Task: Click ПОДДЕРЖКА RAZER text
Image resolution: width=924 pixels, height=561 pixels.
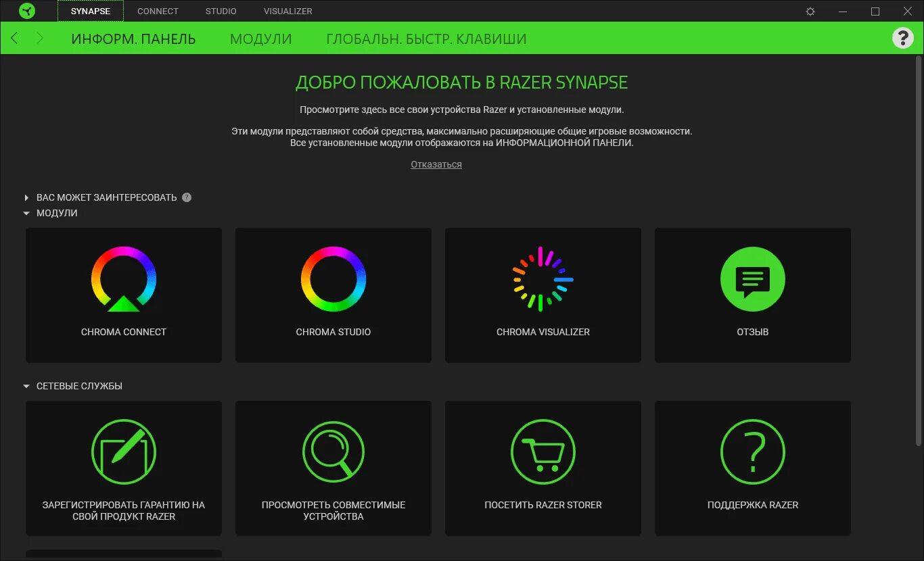Action: click(x=753, y=505)
